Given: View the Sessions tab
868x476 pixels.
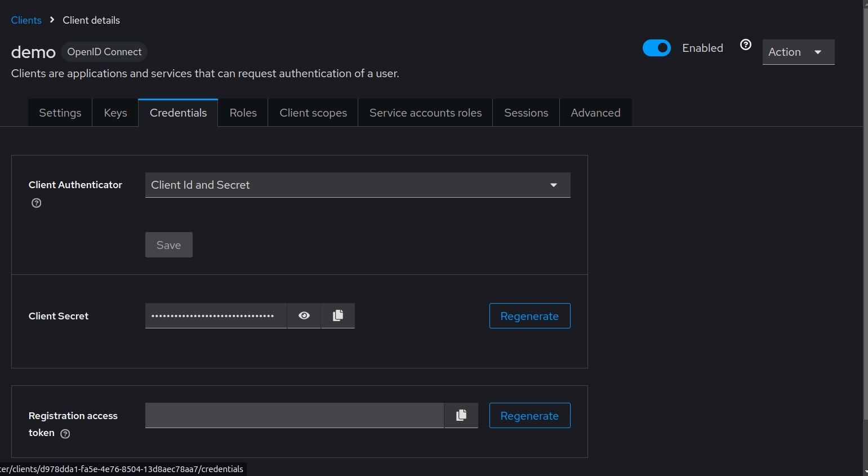Looking at the screenshot, I should [526, 113].
